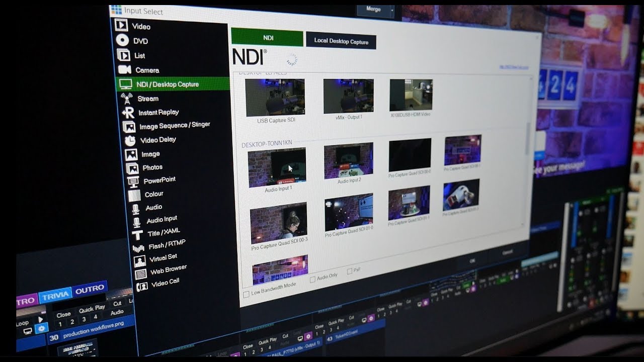The width and height of the screenshot is (644, 362).
Task: Expand the Merge dropdown arrow
Action: [x=392, y=10]
